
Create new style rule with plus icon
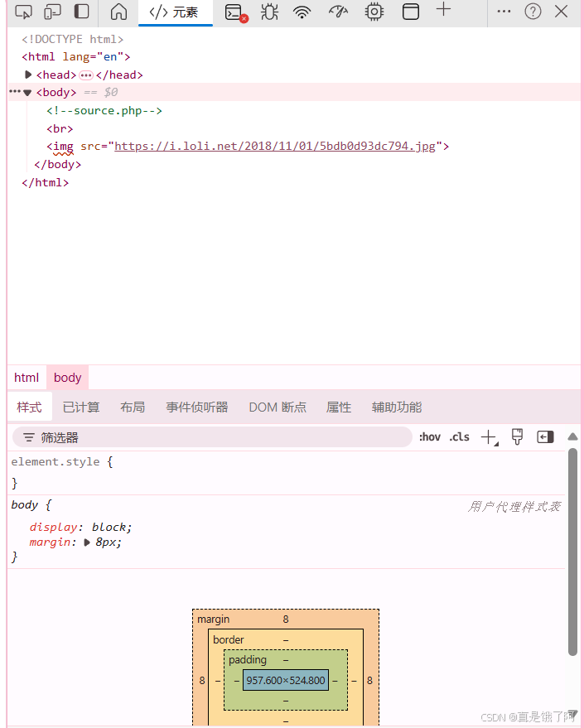point(489,436)
